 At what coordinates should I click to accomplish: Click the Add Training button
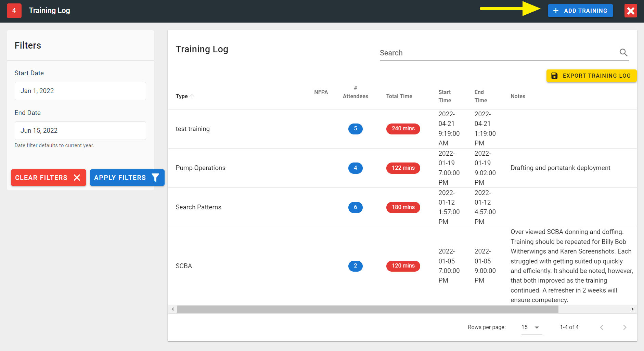580,11
